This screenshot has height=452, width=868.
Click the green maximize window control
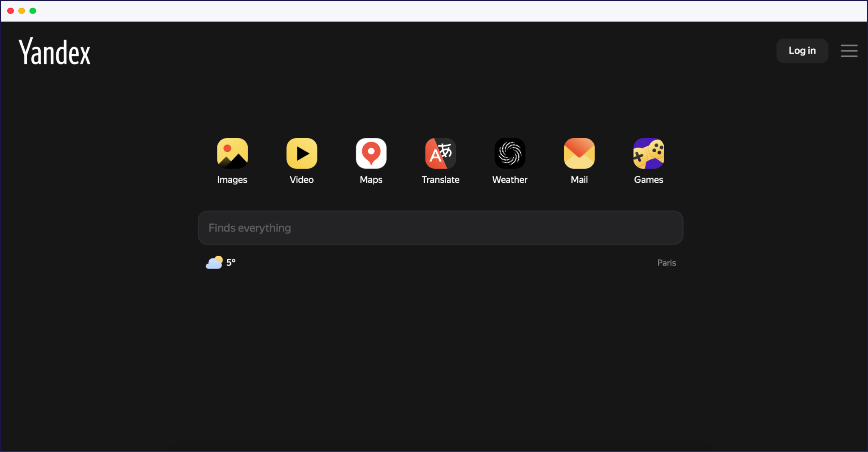[33, 11]
